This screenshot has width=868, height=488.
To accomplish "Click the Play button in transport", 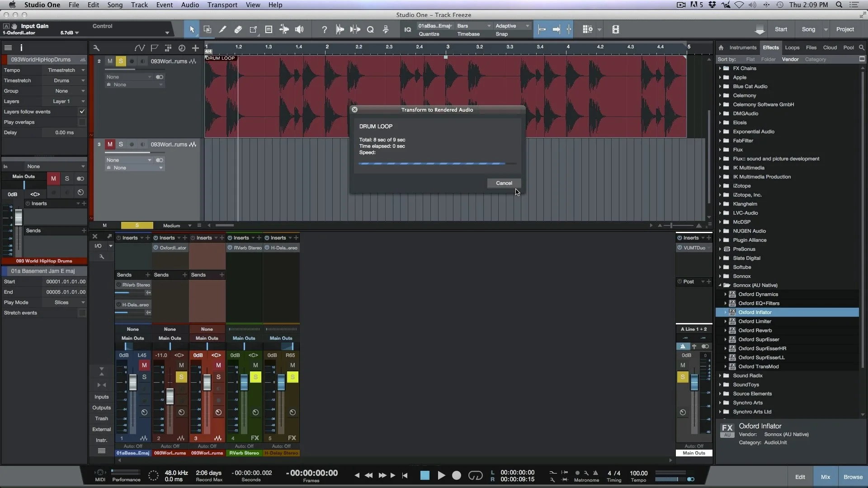I will (x=441, y=475).
